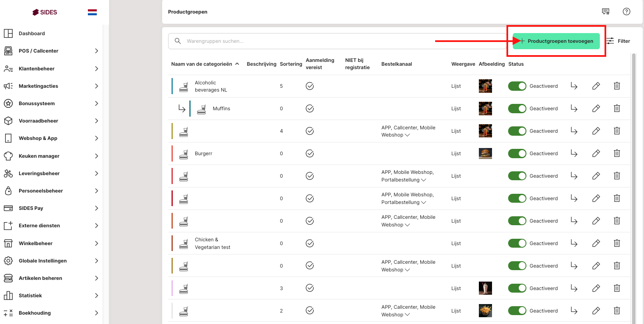Click subcategory arrow icon for Alcoholic beverages NL

pos(574,86)
